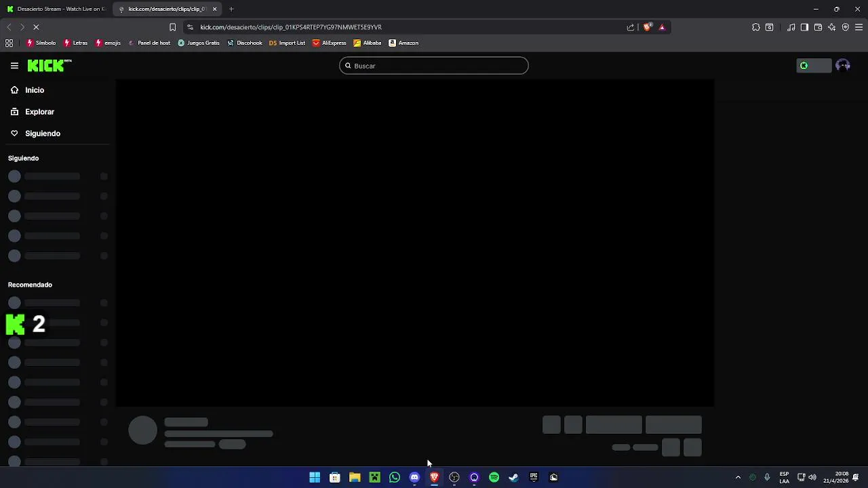Open Spotify from taskbar
The image size is (868, 488).
(x=494, y=477)
